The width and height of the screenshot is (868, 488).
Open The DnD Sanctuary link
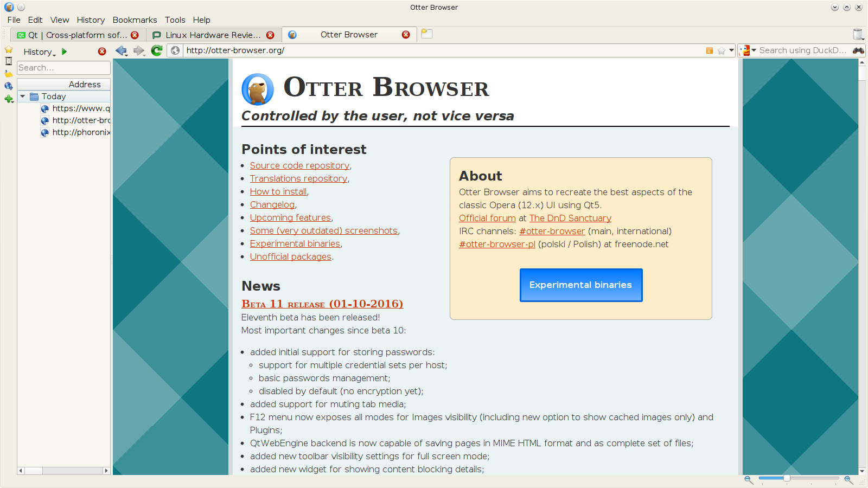pyautogui.click(x=570, y=218)
